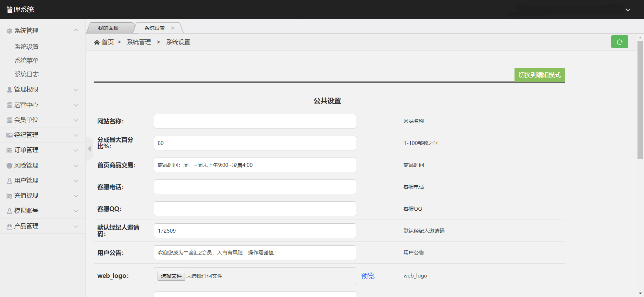Click the 选择文件 button for web_logo

pos(171,276)
